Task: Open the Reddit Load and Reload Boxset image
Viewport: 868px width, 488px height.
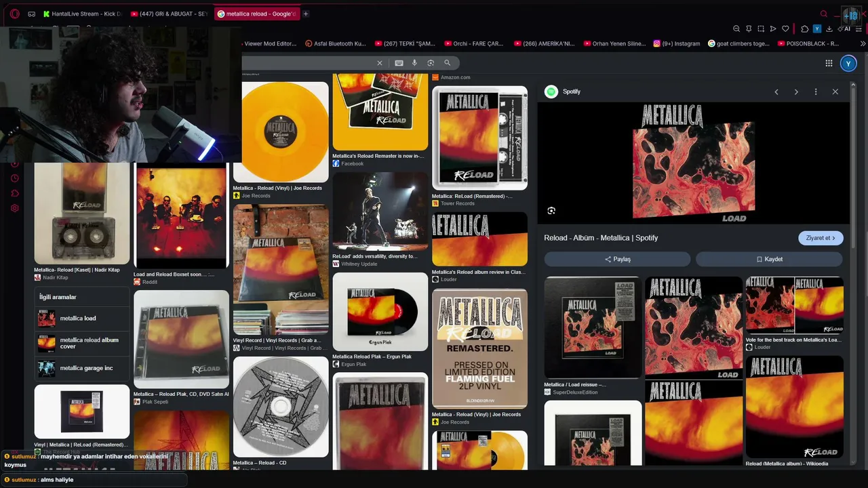Action: (181, 216)
